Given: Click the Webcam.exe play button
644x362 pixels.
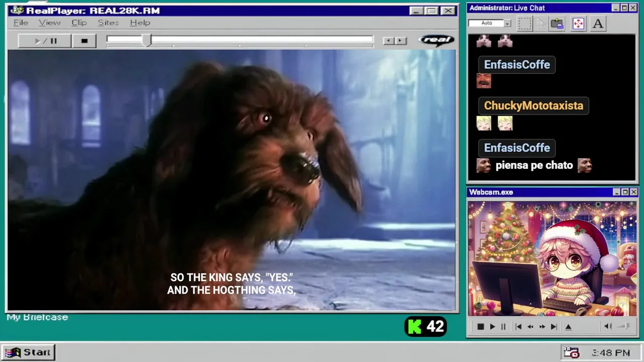Looking at the screenshot, I should [492, 327].
